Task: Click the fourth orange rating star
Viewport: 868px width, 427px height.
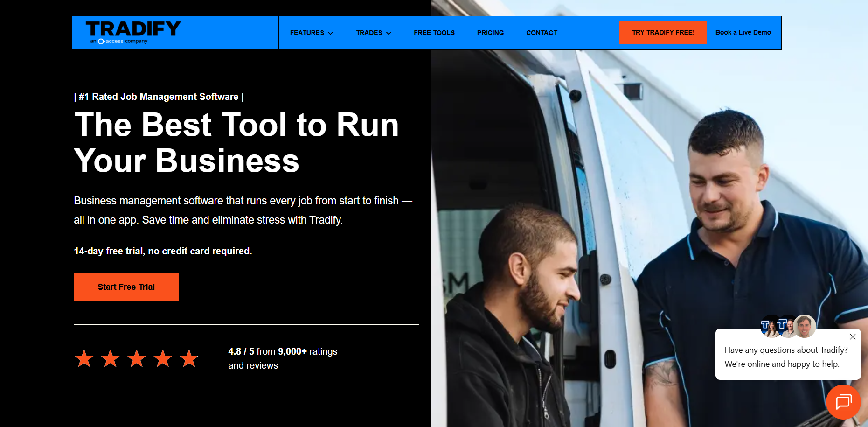Action: (163, 358)
